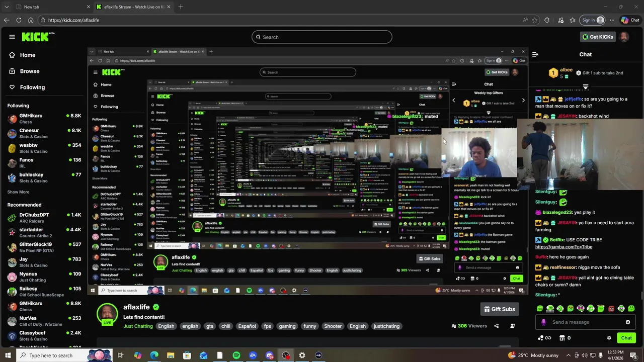Share the aflaxlife stream
The image size is (644, 362).
pos(496,326)
